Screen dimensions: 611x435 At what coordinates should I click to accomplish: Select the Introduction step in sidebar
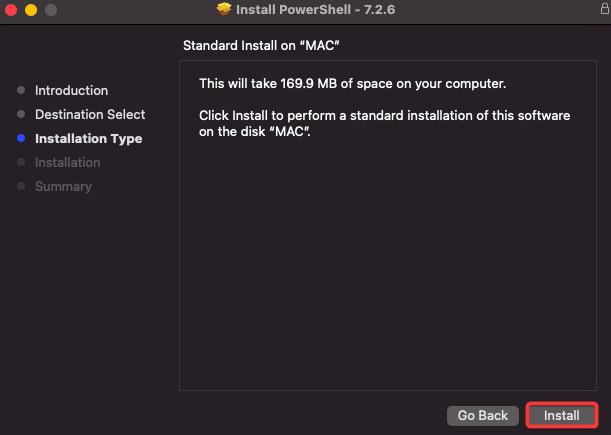(x=71, y=90)
